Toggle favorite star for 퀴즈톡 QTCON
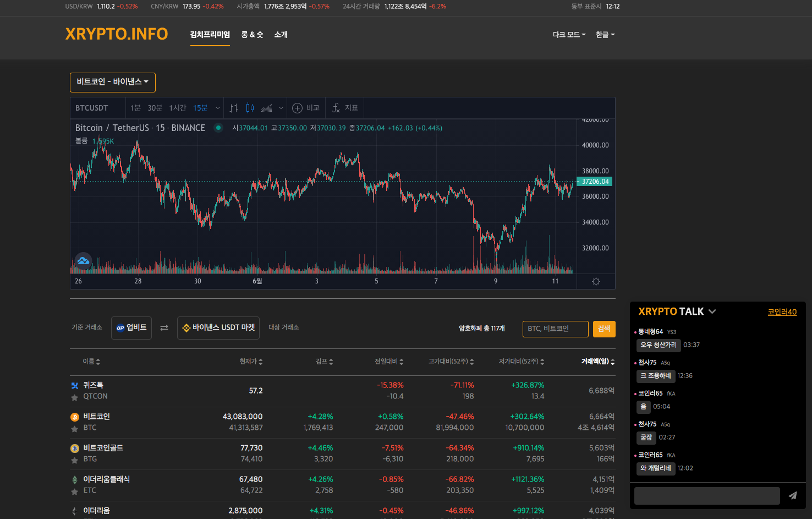Image resolution: width=812 pixels, height=519 pixels. pos(75,397)
